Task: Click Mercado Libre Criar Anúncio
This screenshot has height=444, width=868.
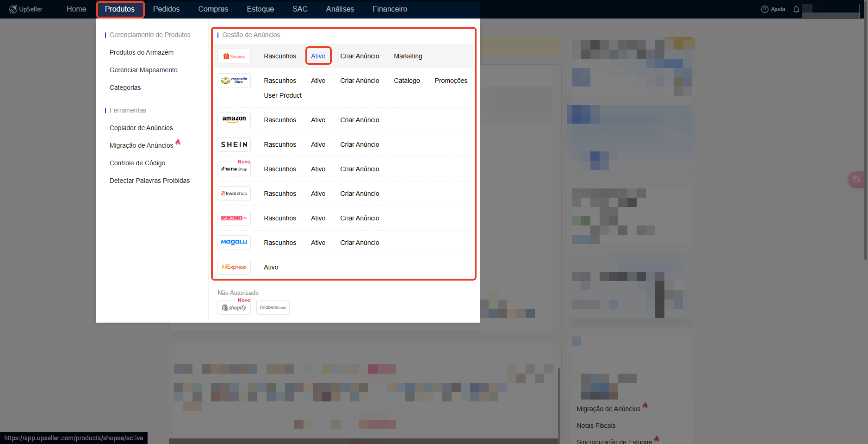Action: (x=360, y=81)
